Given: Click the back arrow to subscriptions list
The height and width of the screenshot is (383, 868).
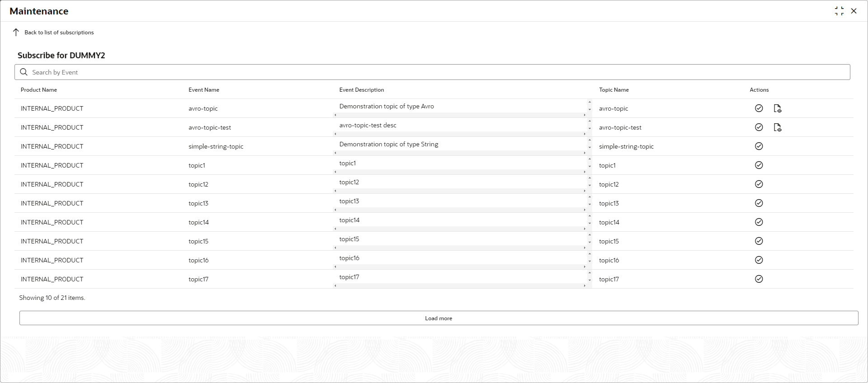Looking at the screenshot, I should pyautogui.click(x=16, y=32).
